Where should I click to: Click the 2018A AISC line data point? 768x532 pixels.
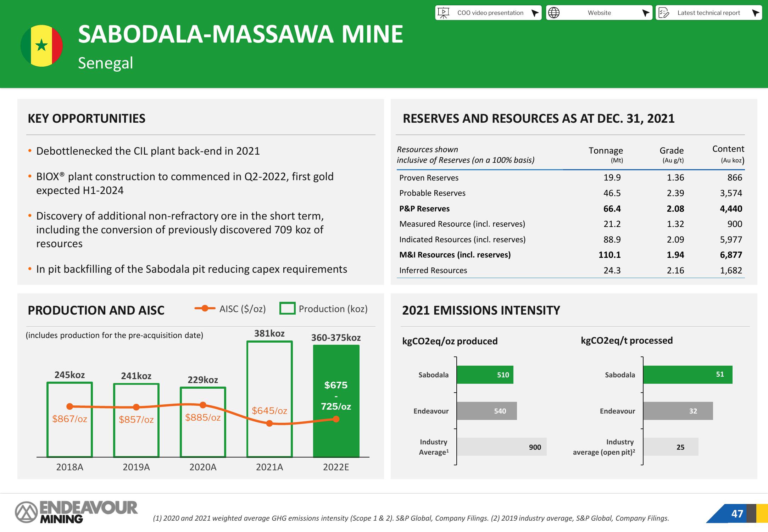click(x=69, y=406)
